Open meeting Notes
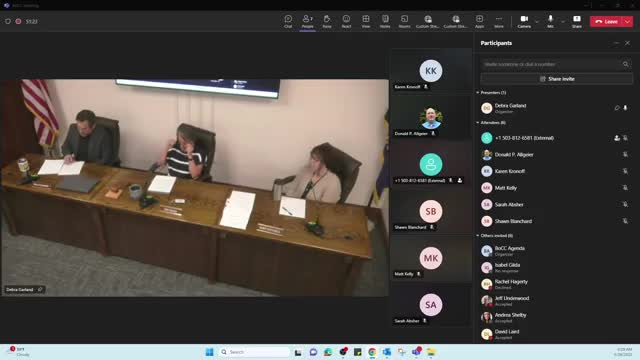The width and height of the screenshot is (640, 360). 385,21
